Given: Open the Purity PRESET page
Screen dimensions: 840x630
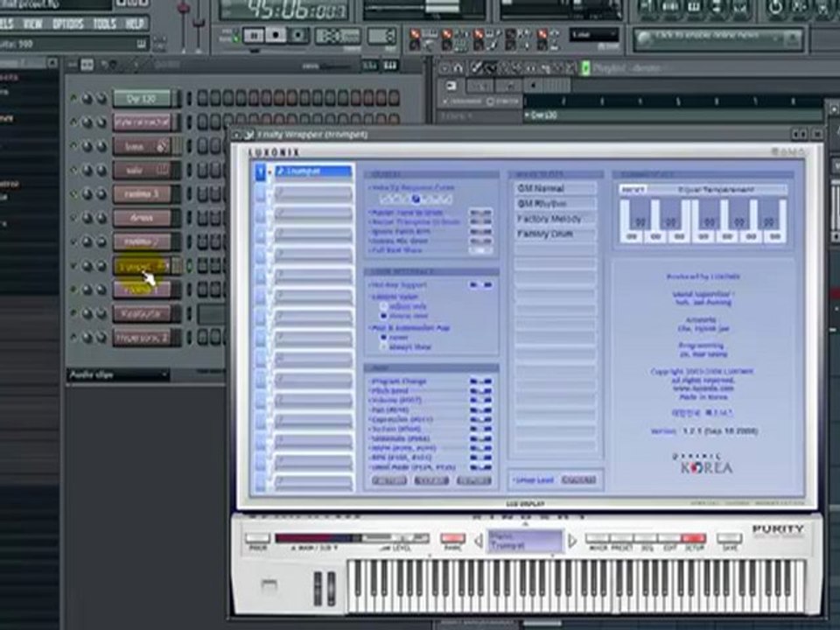Looking at the screenshot, I should (x=621, y=538).
